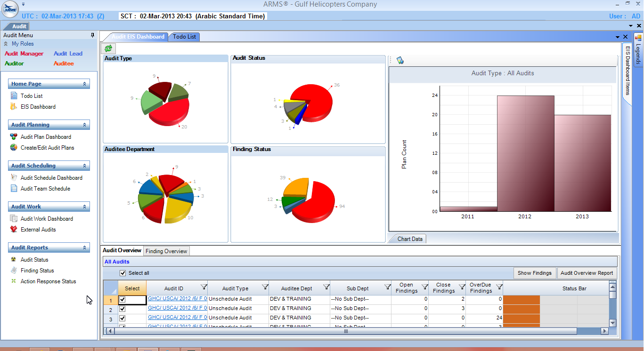644x351 pixels.
Task: Click the External Audits icon
Action: coord(14,230)
